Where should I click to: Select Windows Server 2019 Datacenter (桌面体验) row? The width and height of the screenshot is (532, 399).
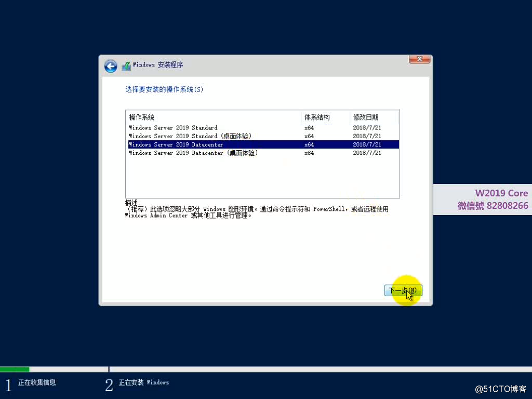point(263,153)
